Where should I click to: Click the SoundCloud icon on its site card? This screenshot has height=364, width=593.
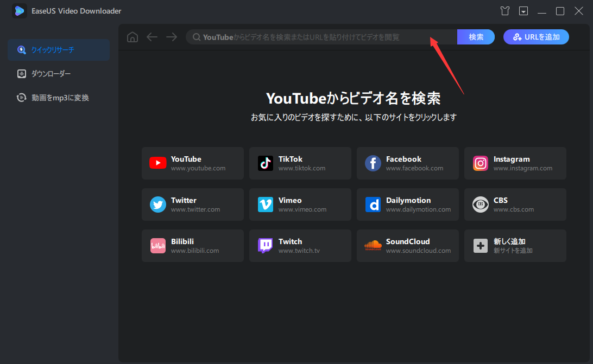coord(373,245)
